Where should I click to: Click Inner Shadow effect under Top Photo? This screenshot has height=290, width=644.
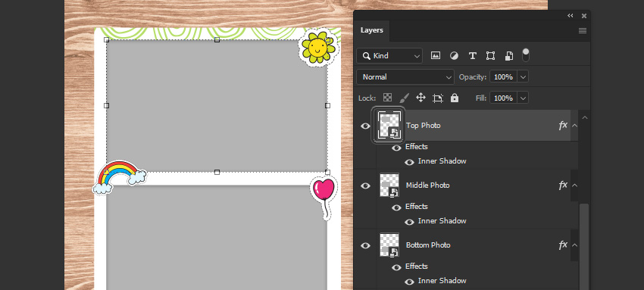coord(442,161)
